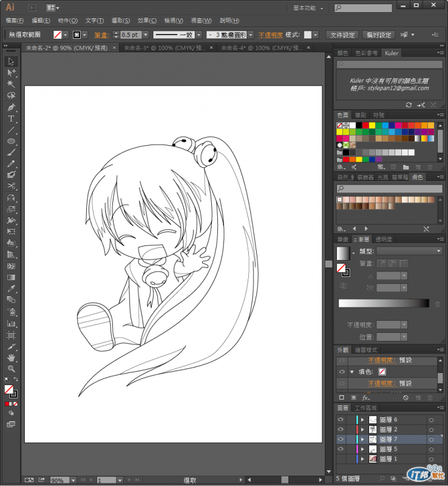The width and height of the screenshot is (448, 486).
Task: Select the Free Transform tool
Action: 11,231
